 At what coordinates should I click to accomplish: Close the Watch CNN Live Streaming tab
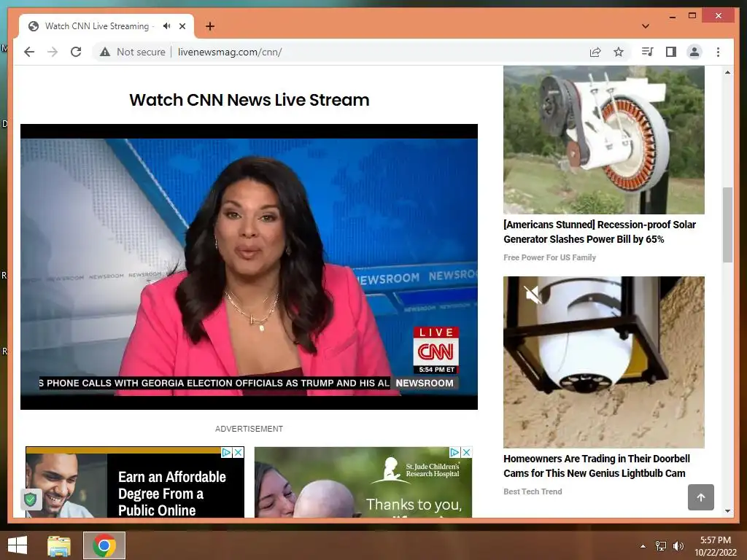coord(182,26)
